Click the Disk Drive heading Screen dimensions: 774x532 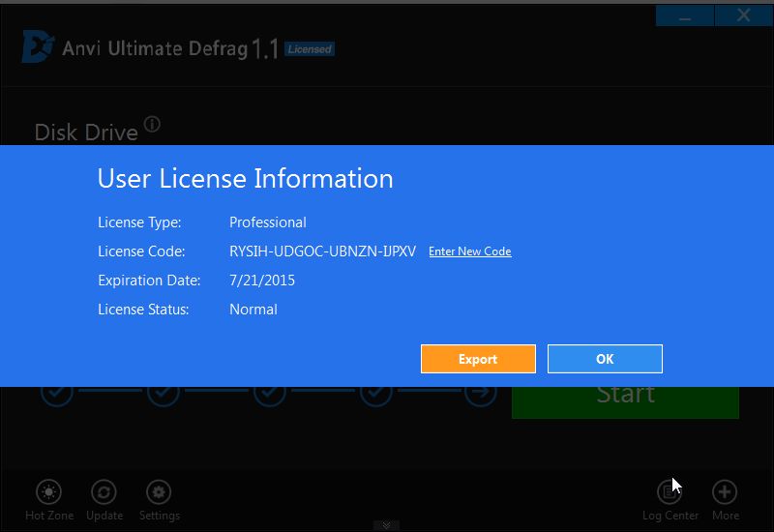point(86,133)
